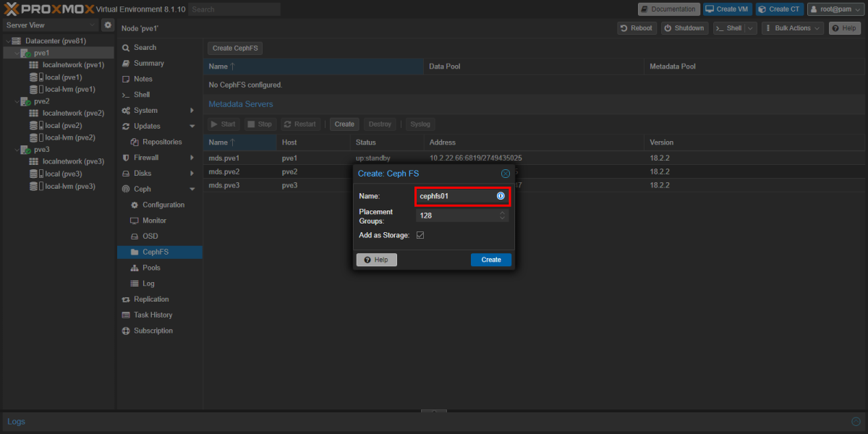This screenshot has width=868, height=434.
Task: Click the top Search input box
Action: point(235,9)
